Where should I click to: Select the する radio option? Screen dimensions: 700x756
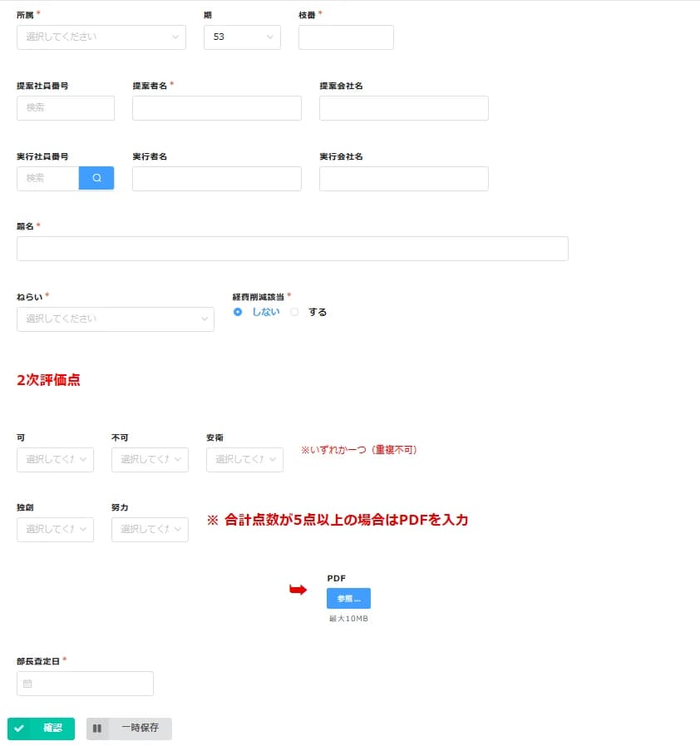(294, 312)
